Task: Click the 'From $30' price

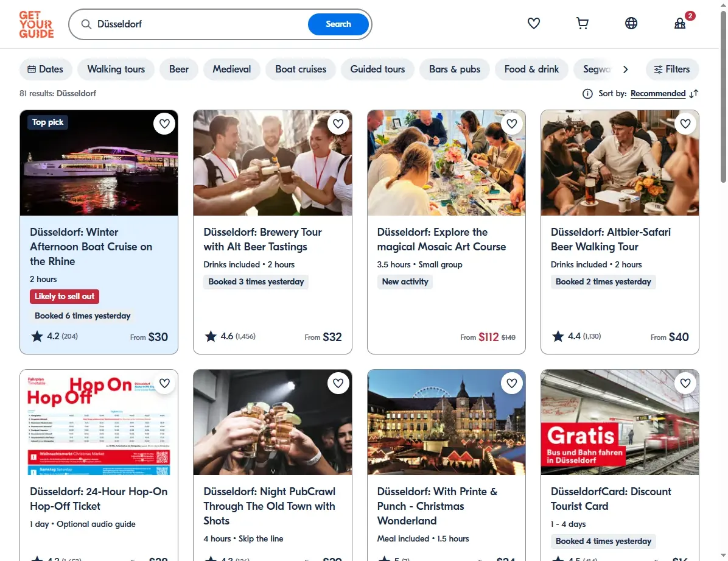Action: (x=149, y=337)
